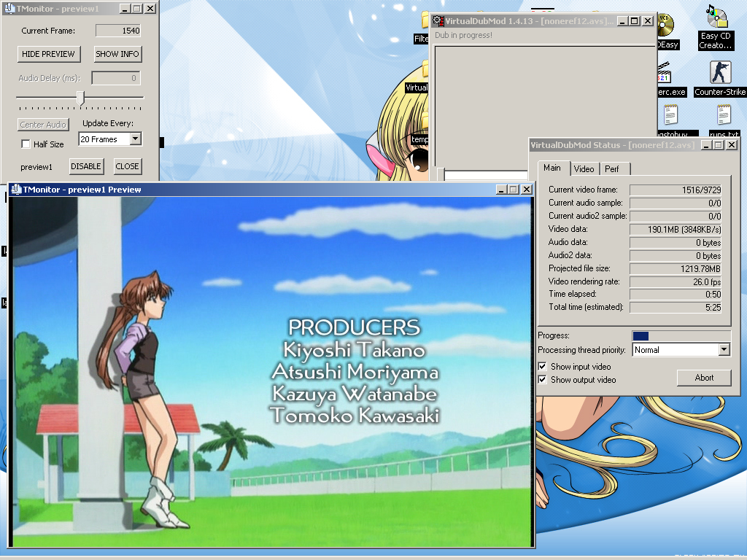747x560 pixels.
Task: Click the greyed Center Audio button
Action: coord(43,124)
